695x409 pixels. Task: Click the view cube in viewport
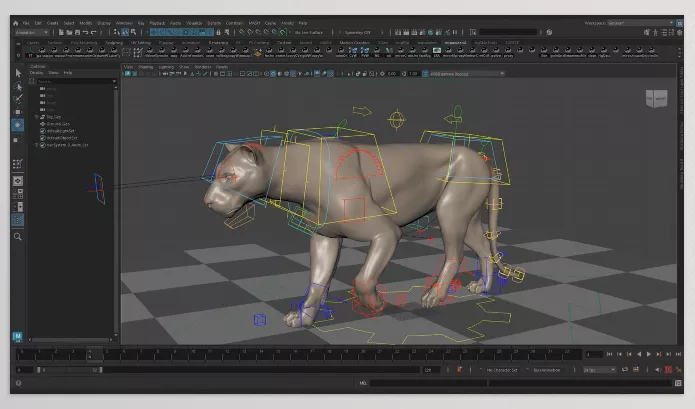[656, 99]
